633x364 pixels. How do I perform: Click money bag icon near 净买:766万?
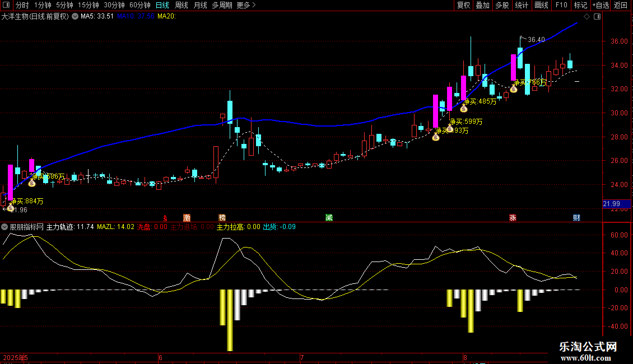[x=514, y=89]
